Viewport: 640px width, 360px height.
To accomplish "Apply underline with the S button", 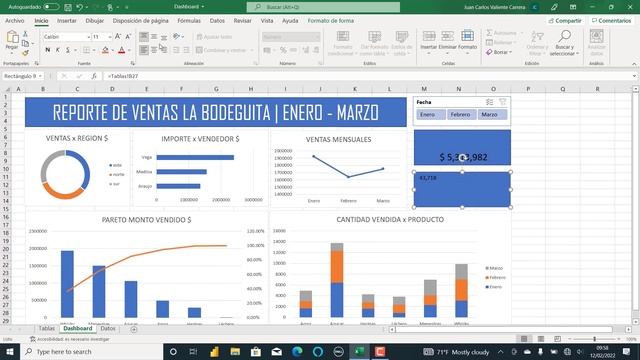I will [x=68, y=50].
